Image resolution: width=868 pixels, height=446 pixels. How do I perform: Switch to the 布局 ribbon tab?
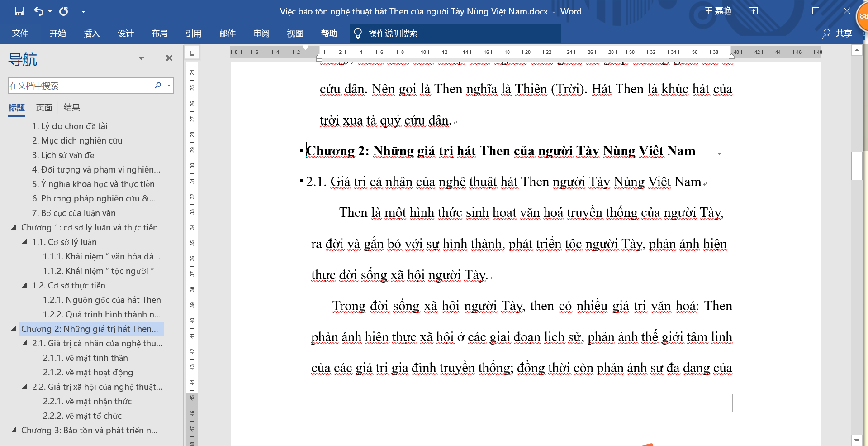(159, 34)
